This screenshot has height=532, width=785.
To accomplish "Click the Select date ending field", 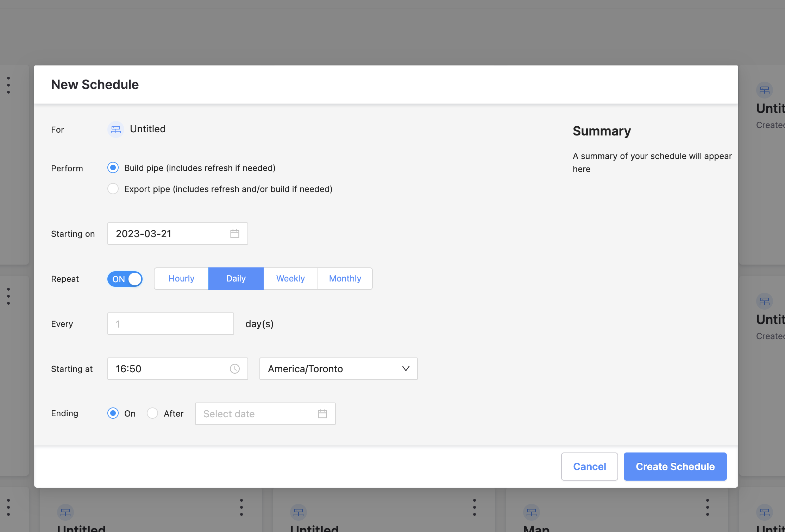I will [x=265, y=414].
